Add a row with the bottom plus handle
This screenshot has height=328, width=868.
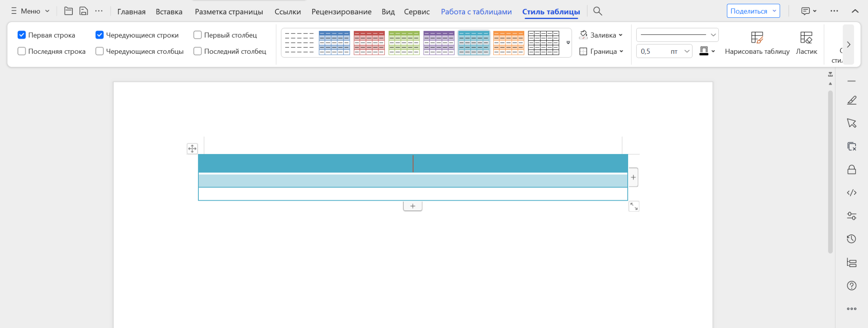coord(412,206)
